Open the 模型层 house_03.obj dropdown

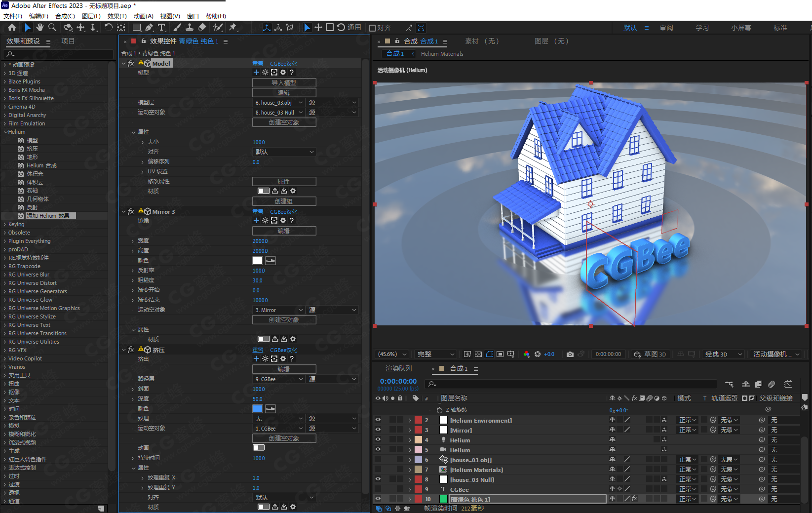(279, 103)
